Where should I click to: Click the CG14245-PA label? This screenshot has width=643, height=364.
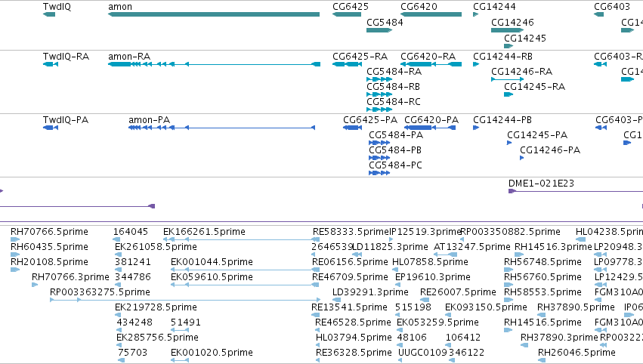[537, 135]
